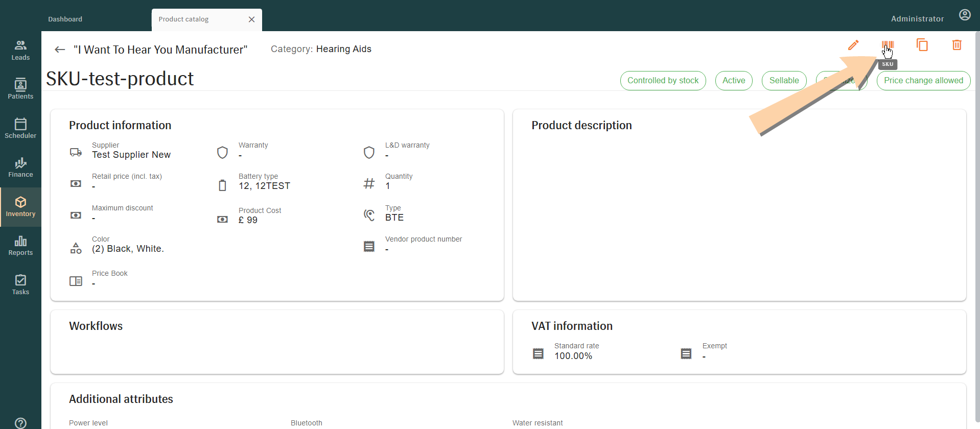The height and width of the screenshot is (429, 980).
Task: Click the Color shapes icon
Action: click(76, 248)
